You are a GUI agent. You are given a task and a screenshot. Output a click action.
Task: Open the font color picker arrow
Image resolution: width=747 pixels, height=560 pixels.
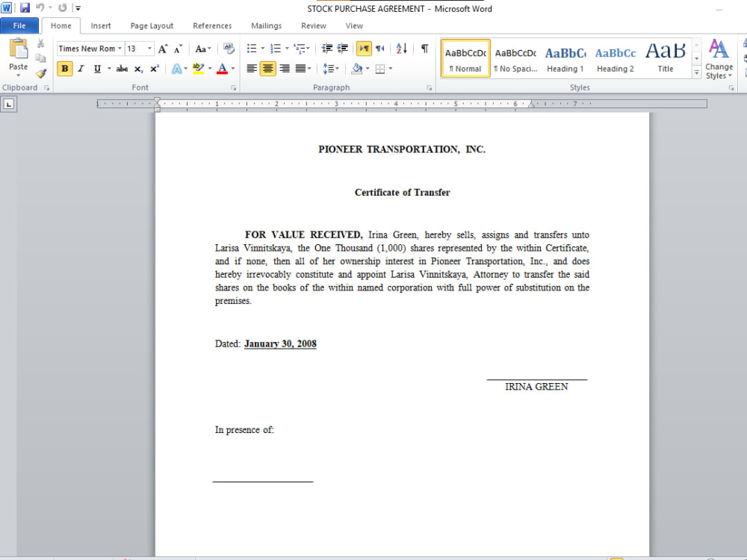tap(232, 68)
